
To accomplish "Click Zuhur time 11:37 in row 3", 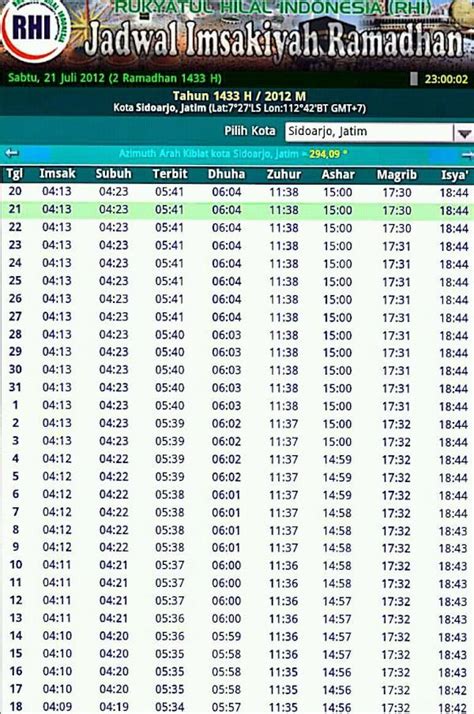I will tap(284, 442).
